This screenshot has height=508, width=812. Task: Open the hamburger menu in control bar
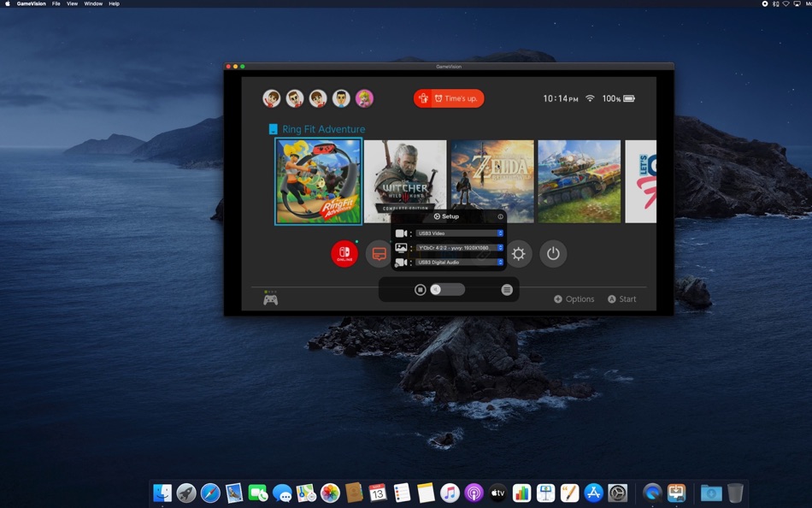click(x=507, y=290)
